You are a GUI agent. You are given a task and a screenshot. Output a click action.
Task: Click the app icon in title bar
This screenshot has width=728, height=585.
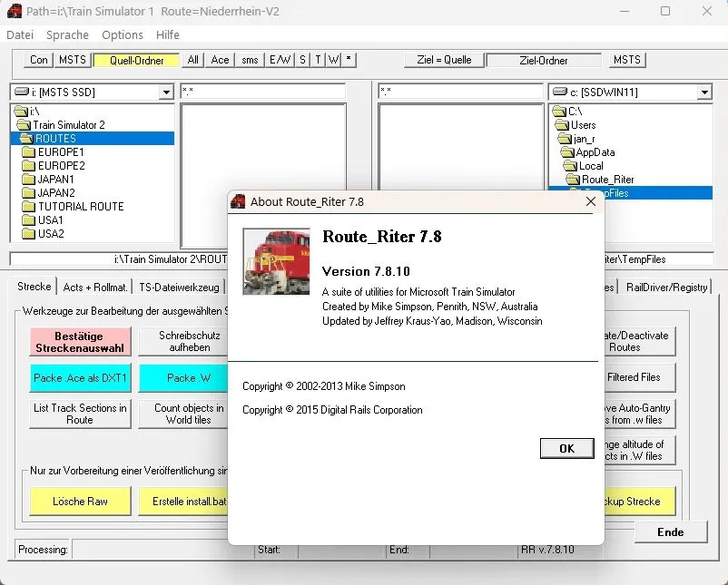pos(15,11)
